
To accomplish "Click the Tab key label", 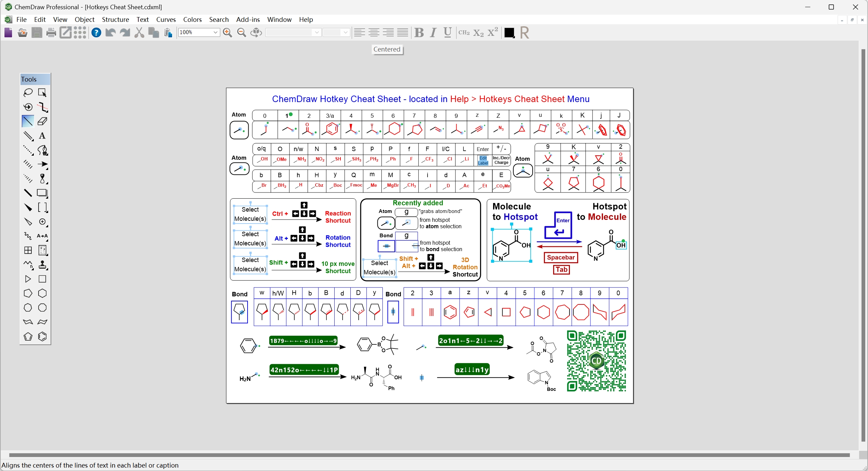I will (561, 270).
